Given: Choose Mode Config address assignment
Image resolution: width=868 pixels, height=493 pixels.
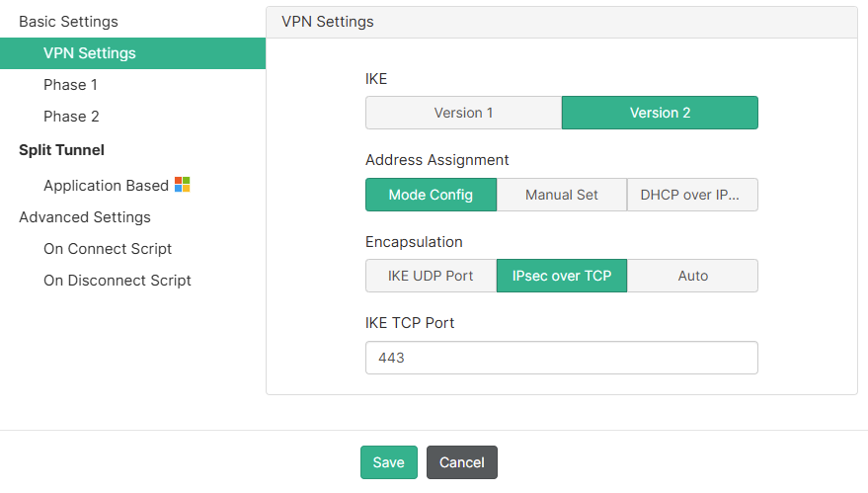Looking at the screenshot, I should [x=431, y=195].
